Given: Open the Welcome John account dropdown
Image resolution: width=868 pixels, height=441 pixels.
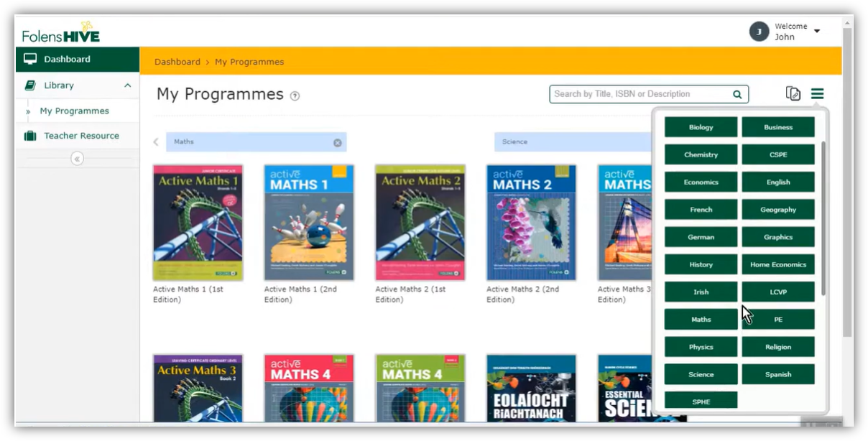Looking at the screenshot, I should tap(817, 32).
